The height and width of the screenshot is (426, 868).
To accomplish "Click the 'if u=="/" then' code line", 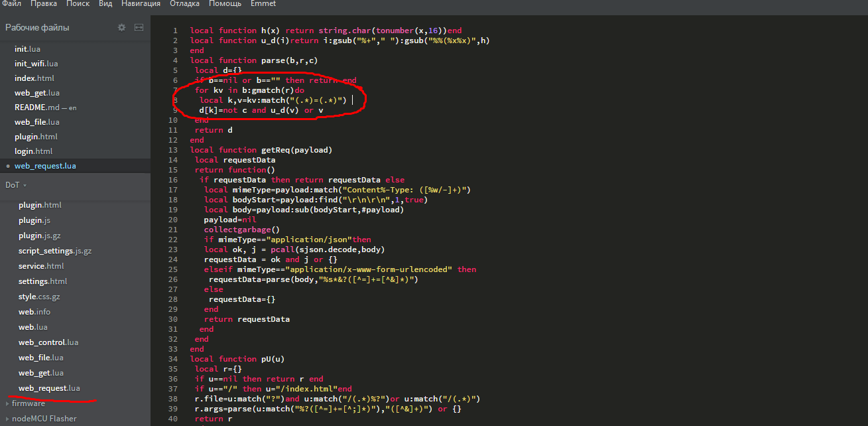I will 273,389.
